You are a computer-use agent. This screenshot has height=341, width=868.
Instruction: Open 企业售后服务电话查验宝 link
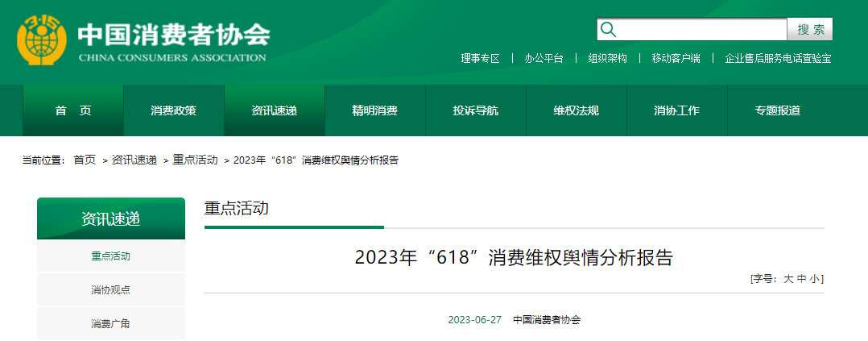tap(778, 58)
